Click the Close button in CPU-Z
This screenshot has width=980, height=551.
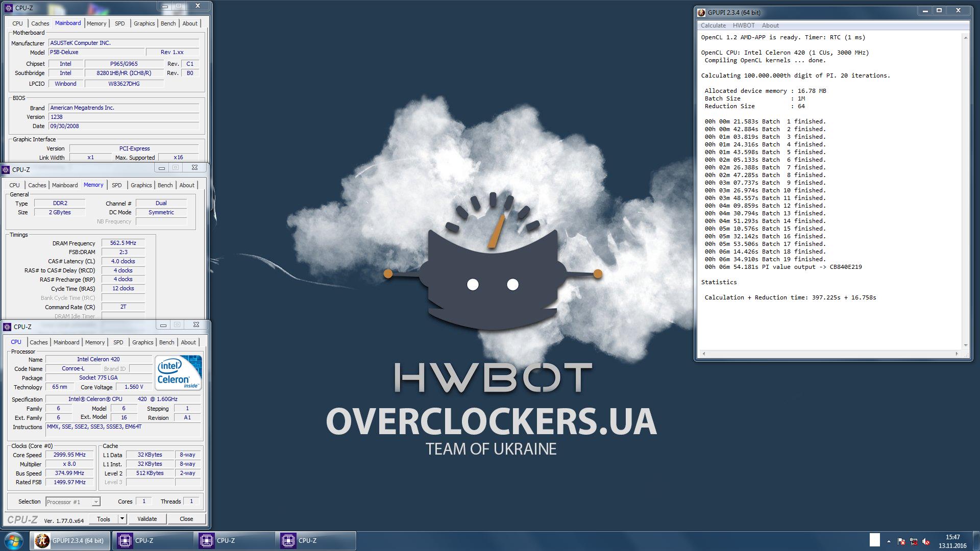[186, 519]
